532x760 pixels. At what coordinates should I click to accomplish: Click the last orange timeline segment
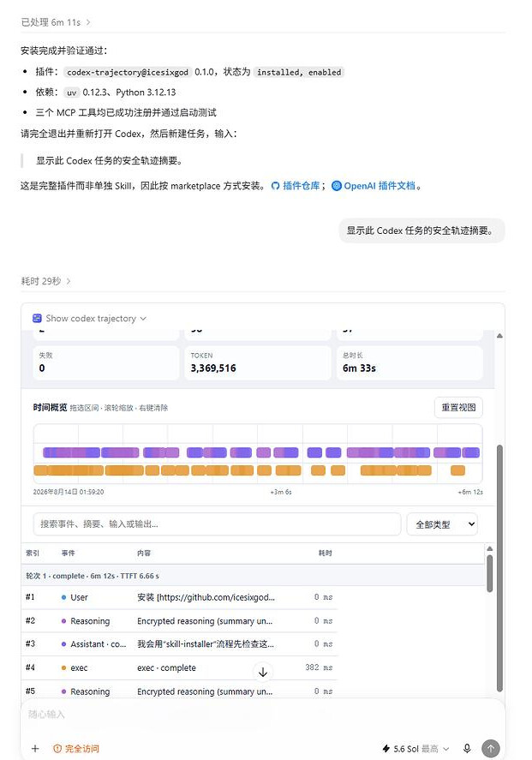[x=457, y=470]
